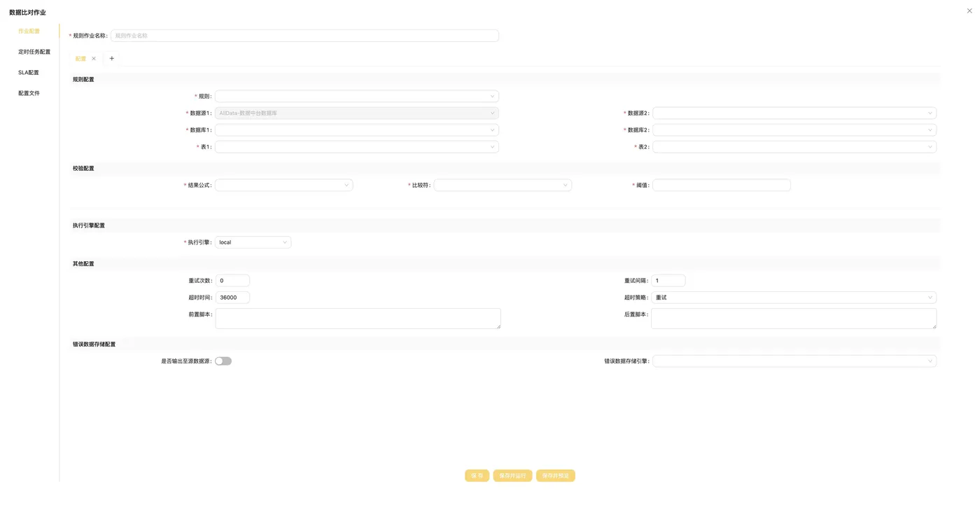The width and height of the screenshot is (980, 509).
Task: Click the 重试间隔 field showing 1
Action: click(668, 281)
